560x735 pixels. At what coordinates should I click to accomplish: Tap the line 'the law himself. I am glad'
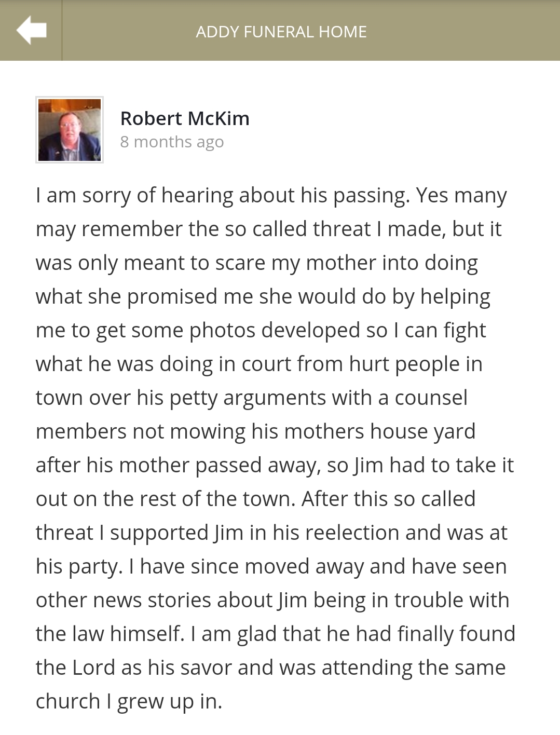pyautogui.click(x=276, y=634)
